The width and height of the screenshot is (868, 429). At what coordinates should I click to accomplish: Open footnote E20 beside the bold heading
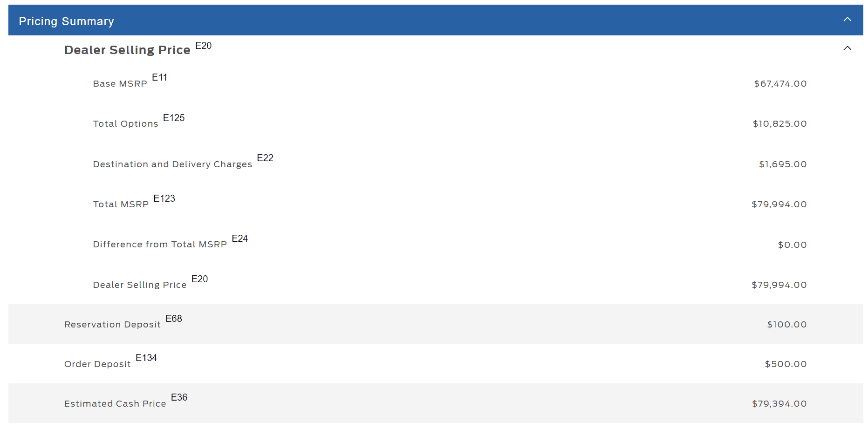(203, 46)
